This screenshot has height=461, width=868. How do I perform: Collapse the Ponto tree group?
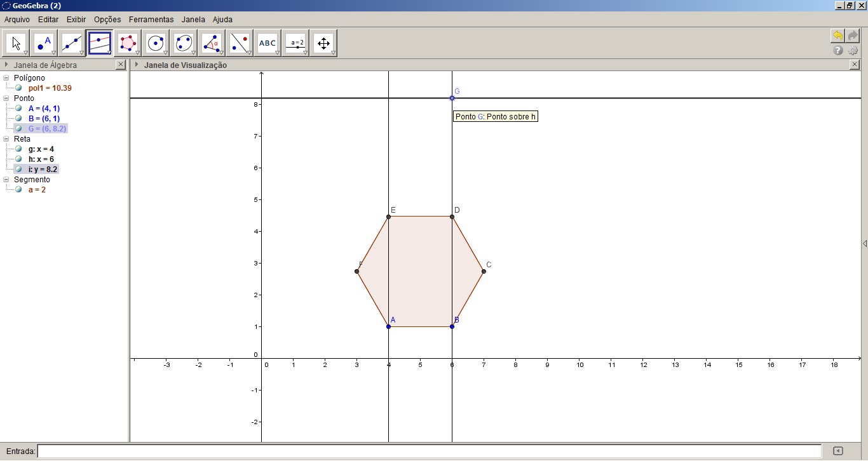tap(6, 98)
